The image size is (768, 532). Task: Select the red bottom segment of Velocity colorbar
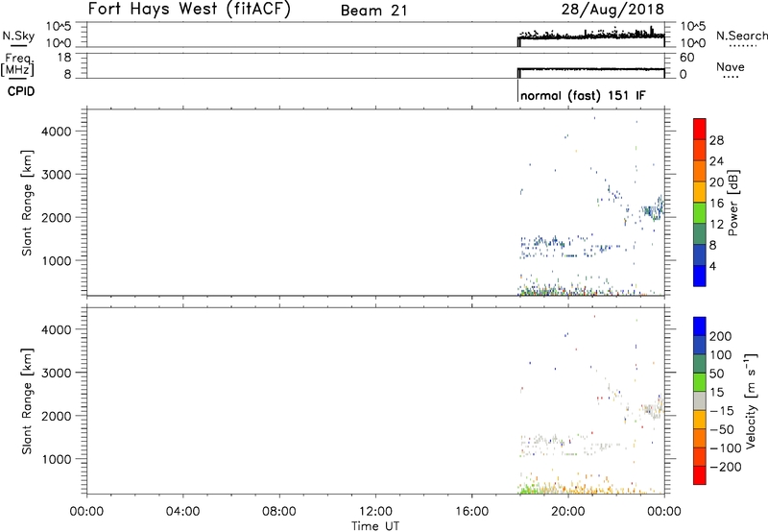coord(700,475)
